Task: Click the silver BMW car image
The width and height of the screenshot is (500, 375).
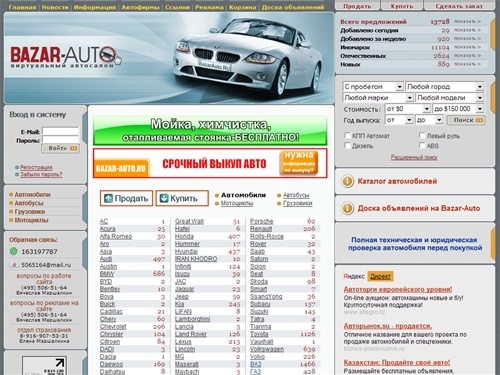Action: click(x=247, y=57)
